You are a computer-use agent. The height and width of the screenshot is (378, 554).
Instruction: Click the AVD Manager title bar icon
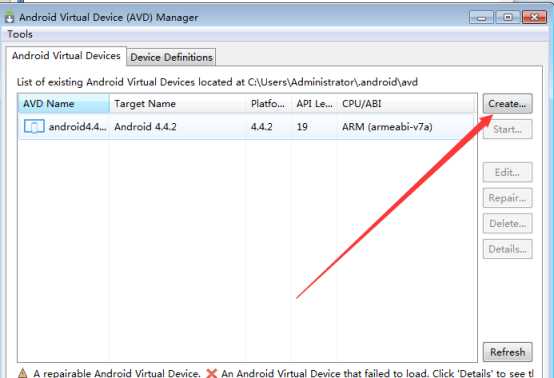[x=10, y=17]
